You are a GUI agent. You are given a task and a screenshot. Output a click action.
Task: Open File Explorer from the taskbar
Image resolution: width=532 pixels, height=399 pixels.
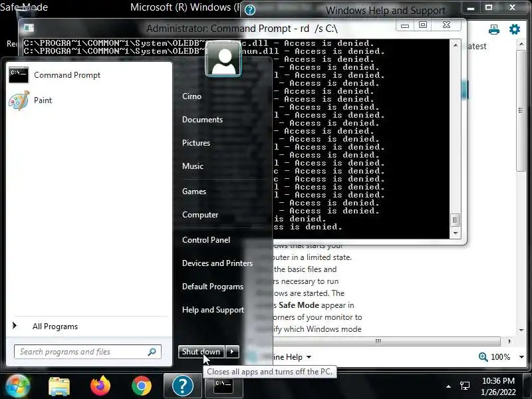59,386
